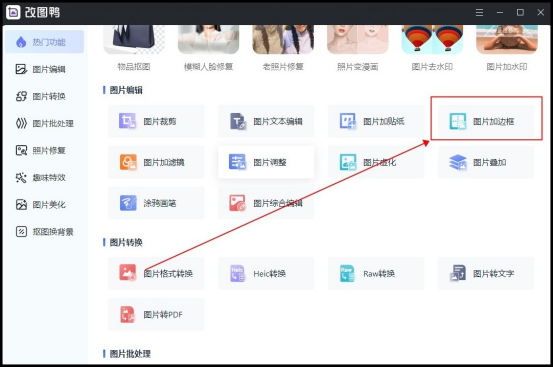Screen dimensions: 553x367
Task: Click the 图片加边框 label text
Action: (493, 122)
